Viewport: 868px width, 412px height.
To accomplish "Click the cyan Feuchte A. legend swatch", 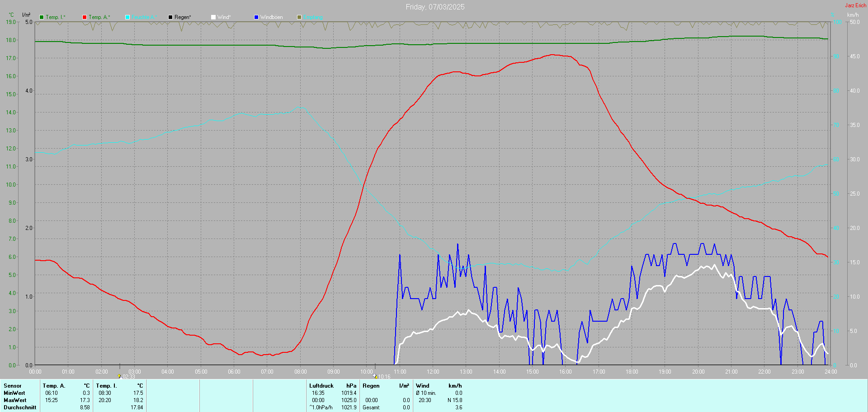I will pos(127,17).
